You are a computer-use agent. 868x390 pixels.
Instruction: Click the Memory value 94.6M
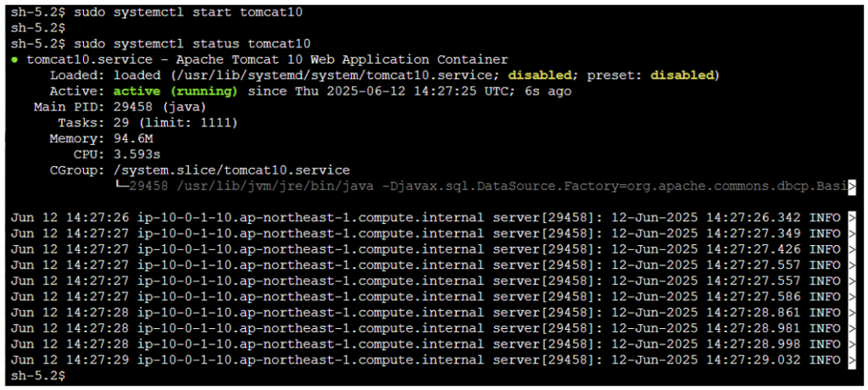[133, 138]
